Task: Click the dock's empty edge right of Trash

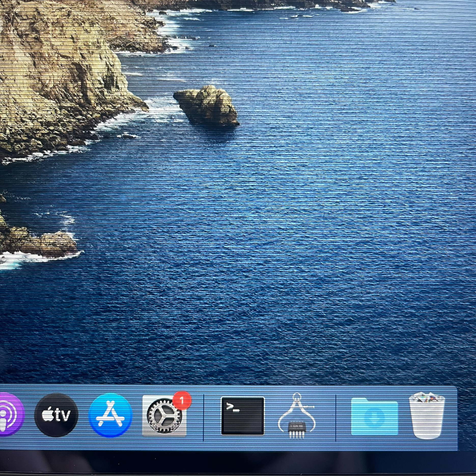Action: click(x=452, y=417)
